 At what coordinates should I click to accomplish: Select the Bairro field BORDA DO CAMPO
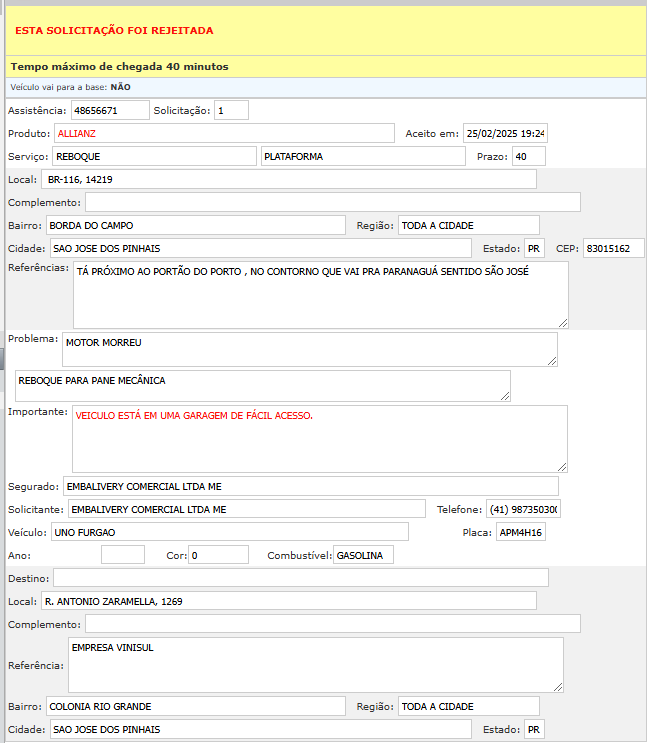(x=194, y=225)
